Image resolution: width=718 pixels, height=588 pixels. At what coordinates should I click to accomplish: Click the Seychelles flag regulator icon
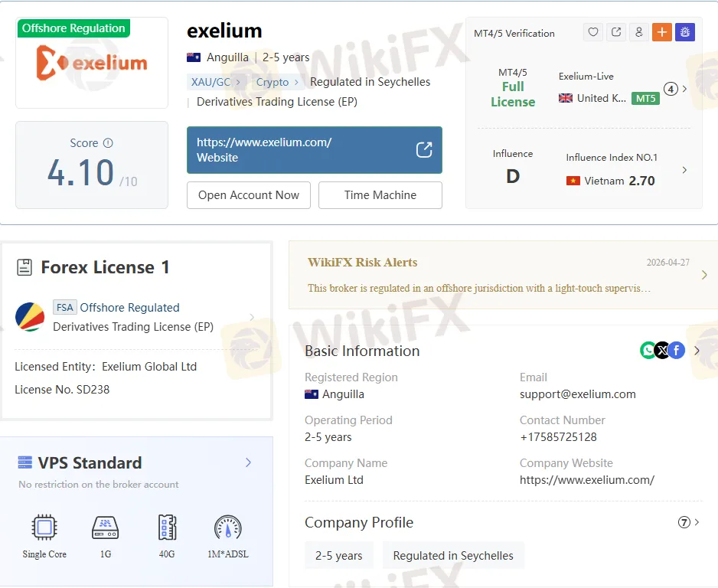tap(30, 317)
